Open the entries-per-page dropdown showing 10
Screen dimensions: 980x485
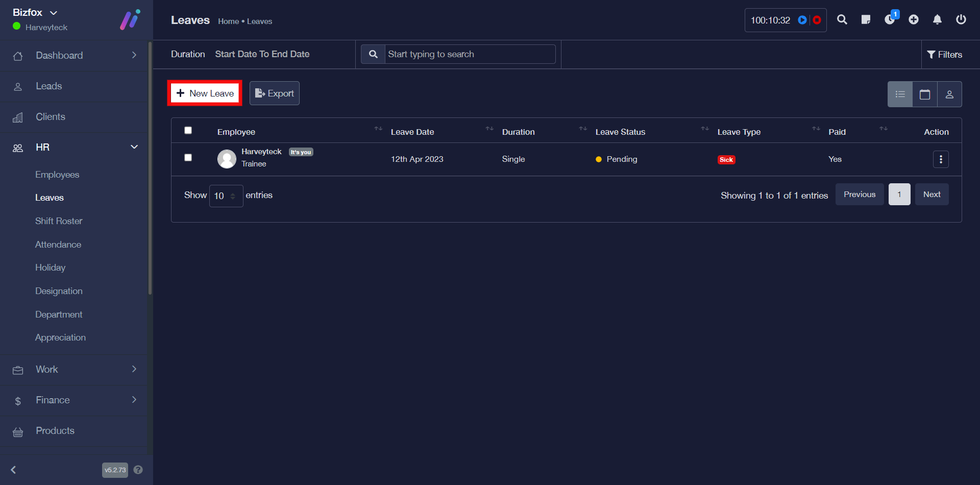point(226,196)
